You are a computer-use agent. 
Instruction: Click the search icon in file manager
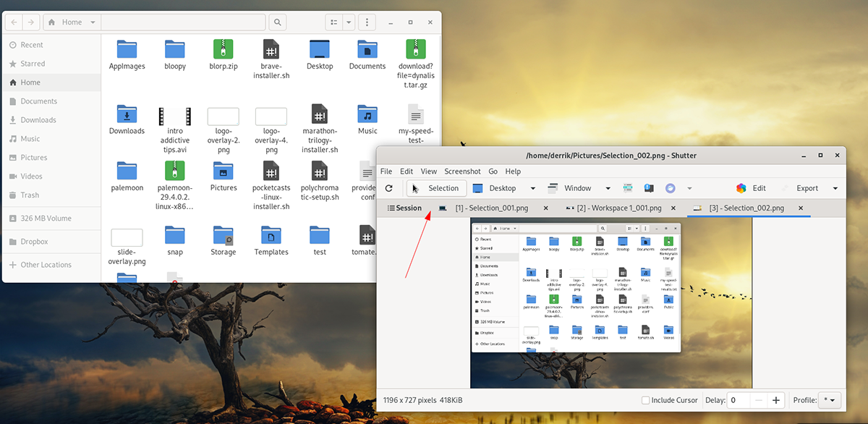tap(278, 22)
